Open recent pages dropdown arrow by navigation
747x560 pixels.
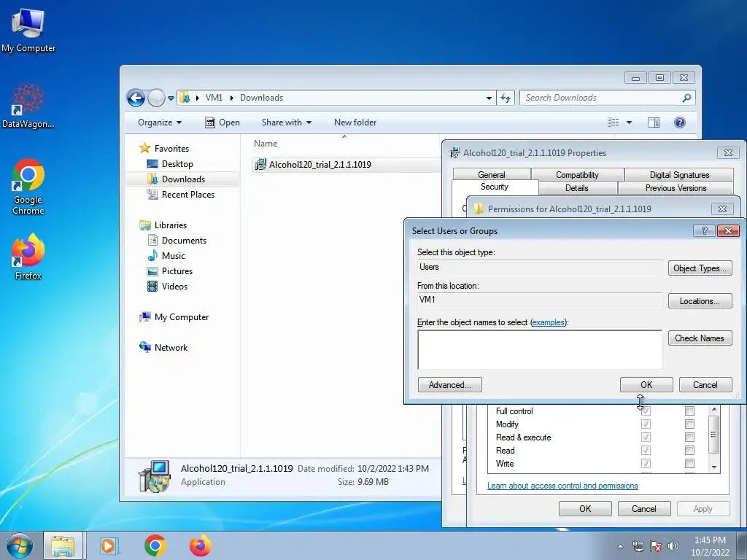tap(171, 98)
